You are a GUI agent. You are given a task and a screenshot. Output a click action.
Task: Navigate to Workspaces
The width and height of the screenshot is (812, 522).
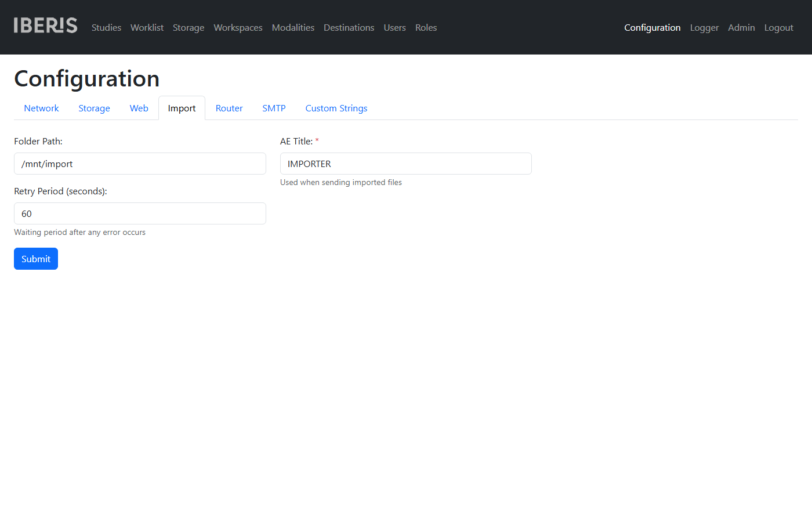[x=238, y=27]
